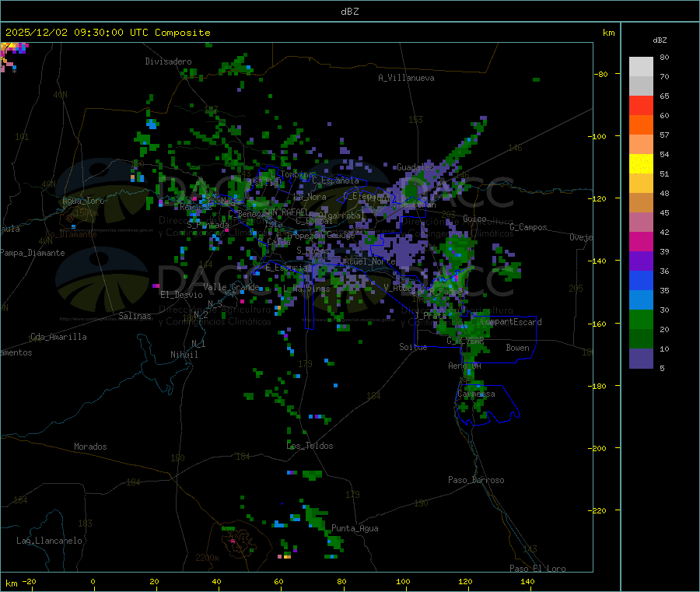Click the timestamp 2025/12/02 09:30:00 UTC Composite
This screenshot has width=700, height=592.
coord(107,33)
